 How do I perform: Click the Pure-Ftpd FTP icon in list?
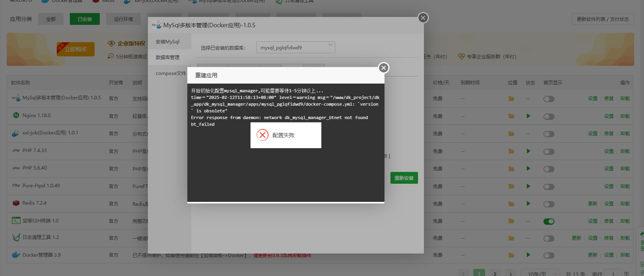[x=16, y=185]
